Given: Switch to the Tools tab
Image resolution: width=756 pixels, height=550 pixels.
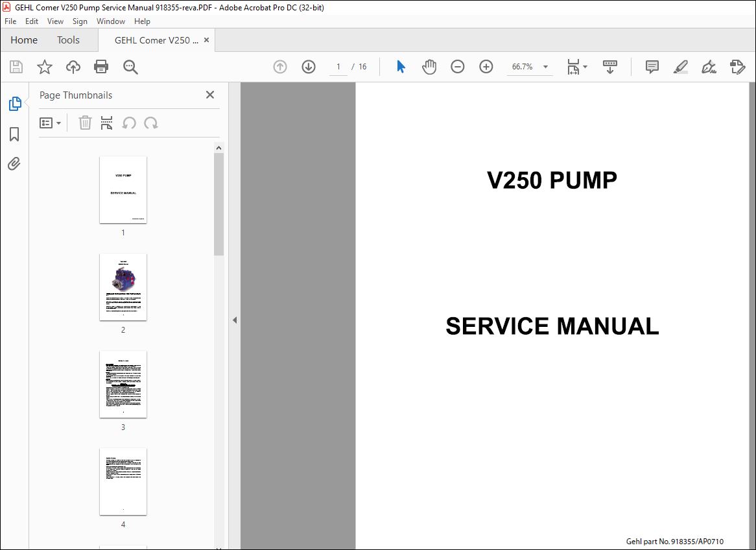Looking at the screenshot, I should coord(68,40).
